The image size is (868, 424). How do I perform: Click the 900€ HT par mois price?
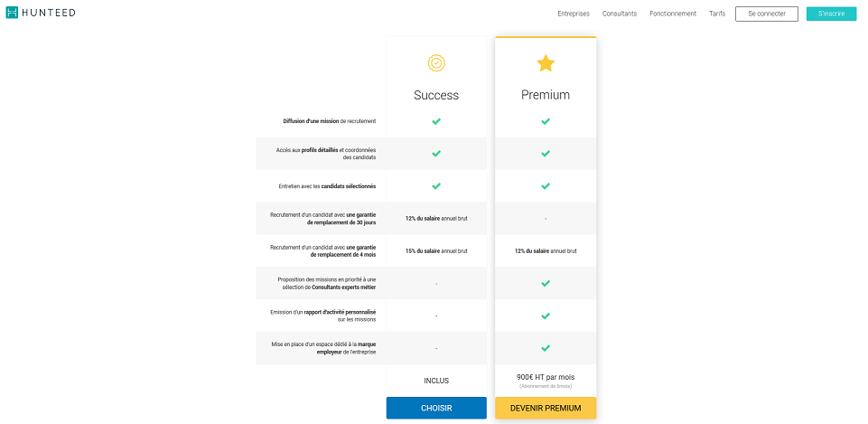click(x=546, y=377)
